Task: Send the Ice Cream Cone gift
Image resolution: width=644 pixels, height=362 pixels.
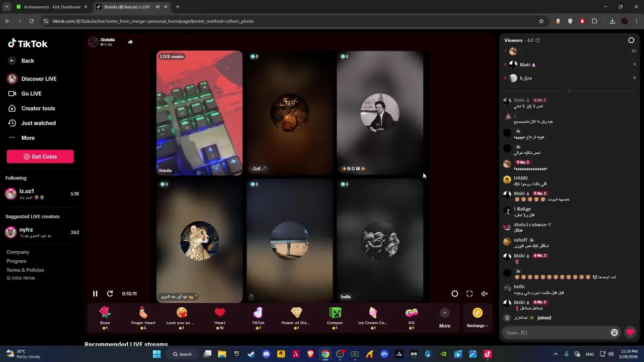Action: pos(373,318)
